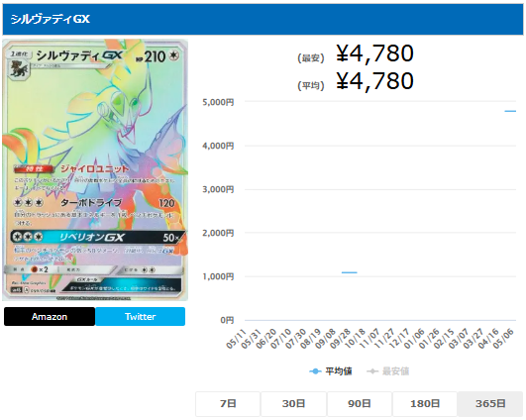Click the 05/11 date label on the axis
The width and height of the screenshot is (526, 420).
tap(237, 339)
